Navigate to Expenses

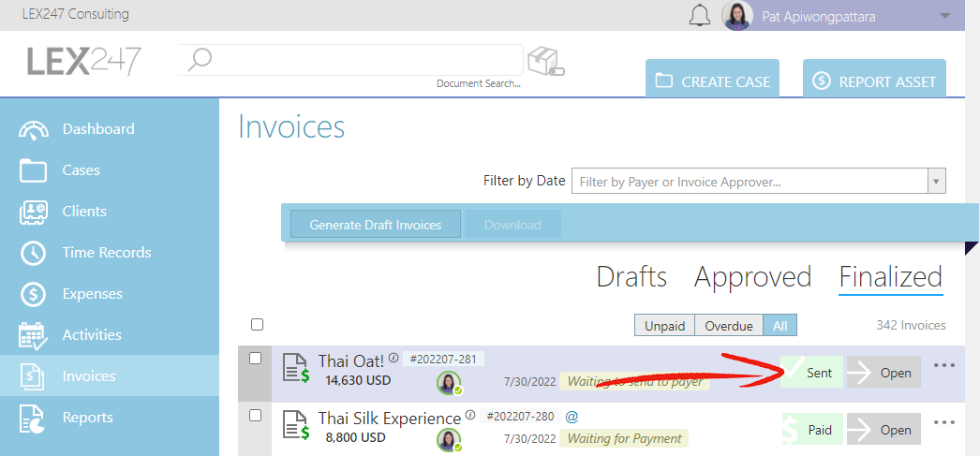(x=93, y=294)
